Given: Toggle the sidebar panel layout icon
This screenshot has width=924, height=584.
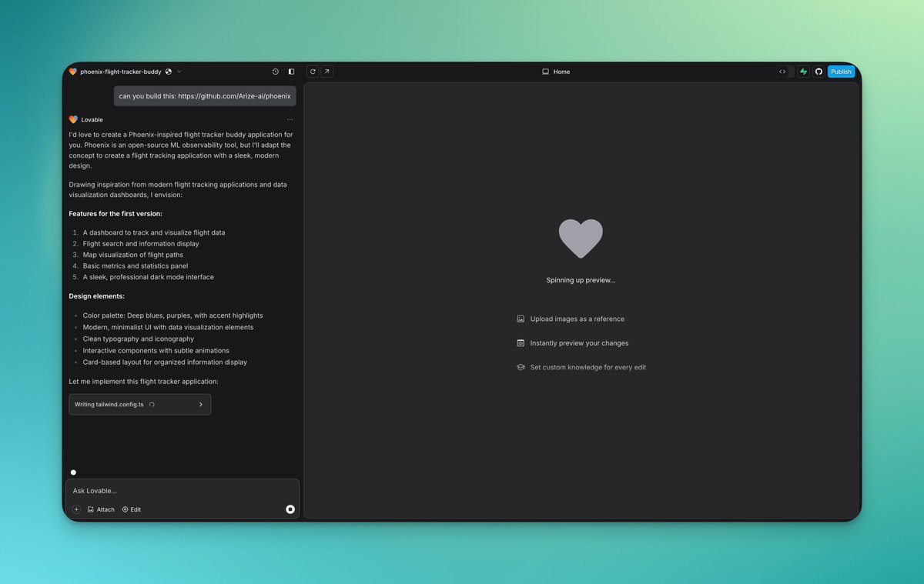Looking at the screenshot, I should pyautogui.click(x=291, y=72).
